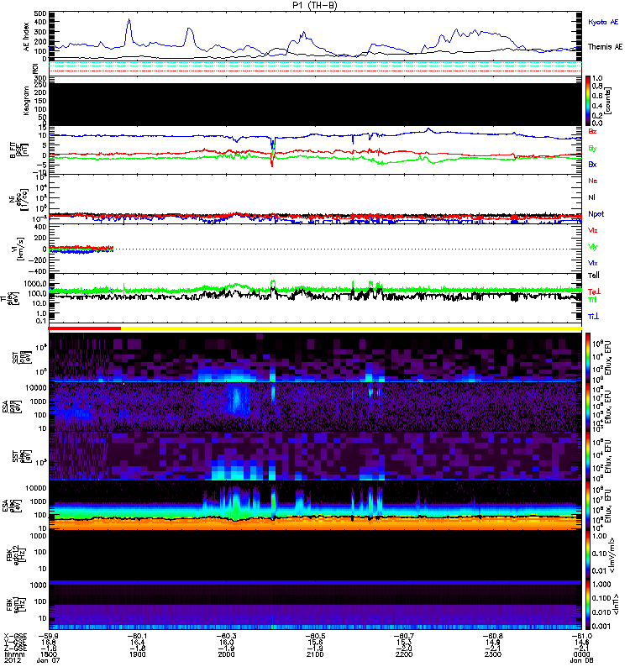This screenshot has width=630, height=672.
Task: Click the Kyoto AE peak near 400
Action: (129, 19)
